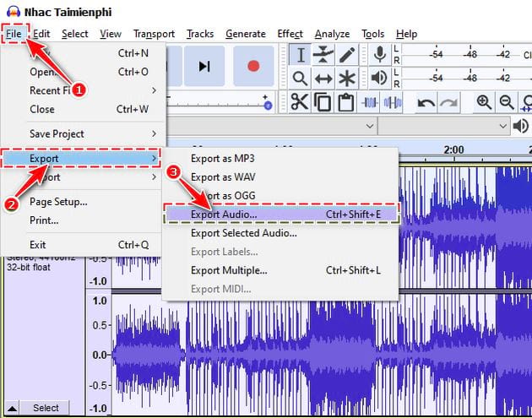Click the Paste clipboard icon
This screenshot has width=532, height=418.
pos(346,102)
